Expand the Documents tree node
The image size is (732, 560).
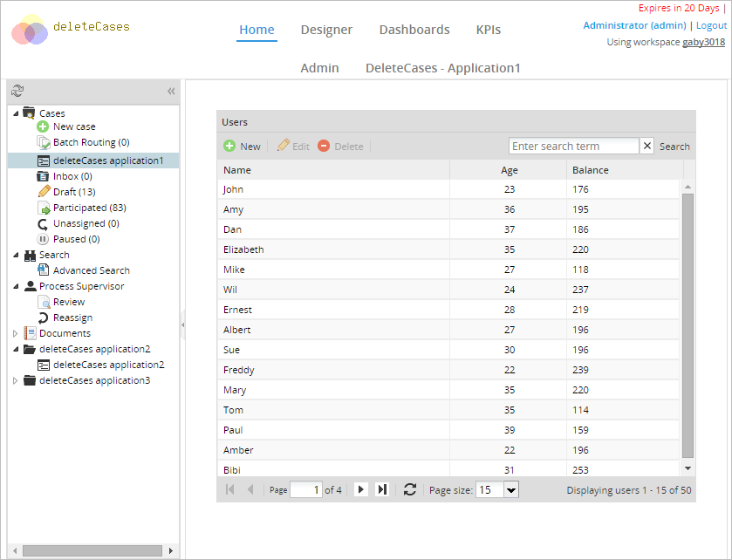click(x=15, y=333)
